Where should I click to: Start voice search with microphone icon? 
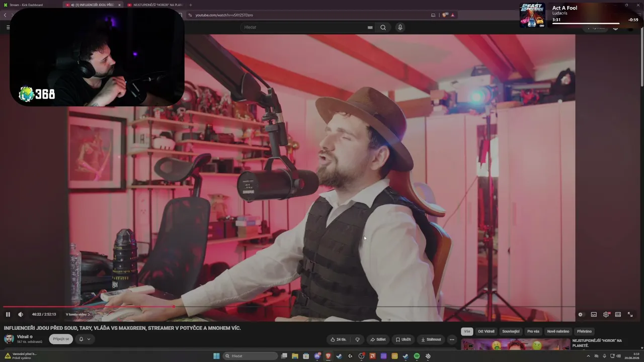(400, 27)
